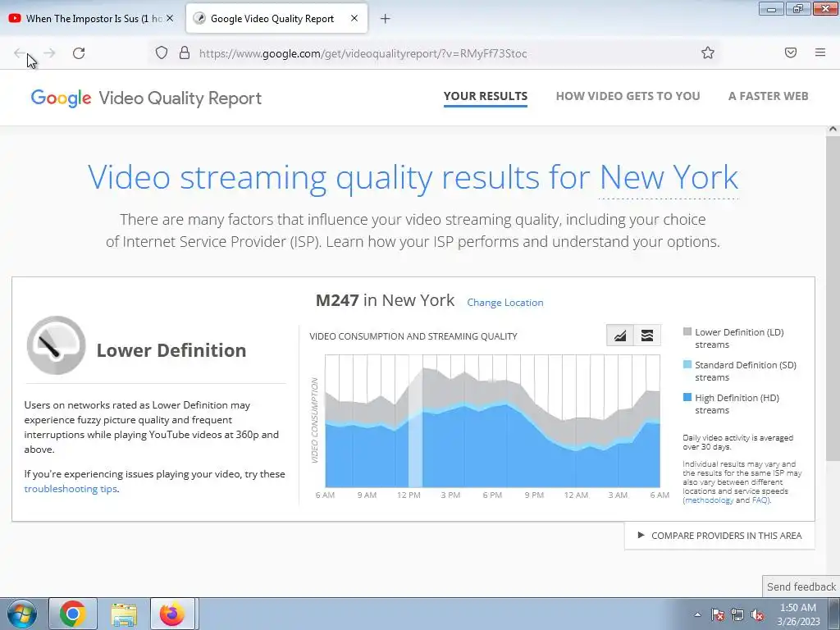The height and width of the screenshot is (630, 840).
Task: Click the 'M247 in New York' heading
Action: pyautogui.click(x=386, y=300)
